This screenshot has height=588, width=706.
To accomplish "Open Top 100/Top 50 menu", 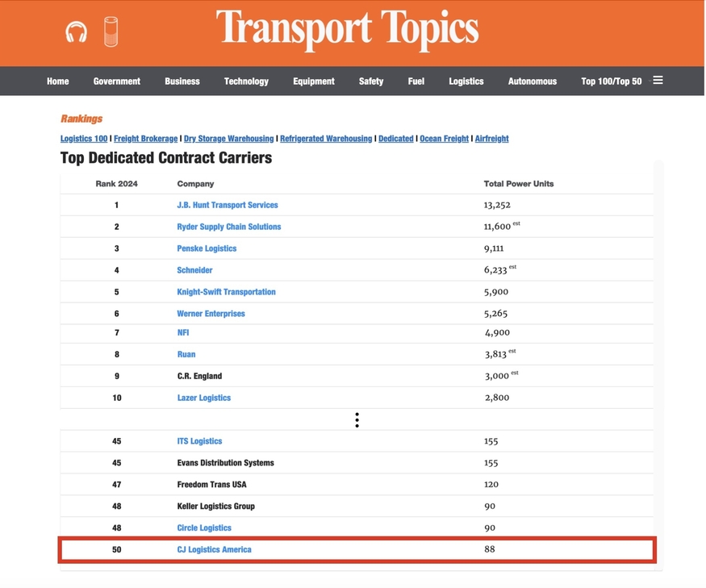I will click(x=611, y=81).
